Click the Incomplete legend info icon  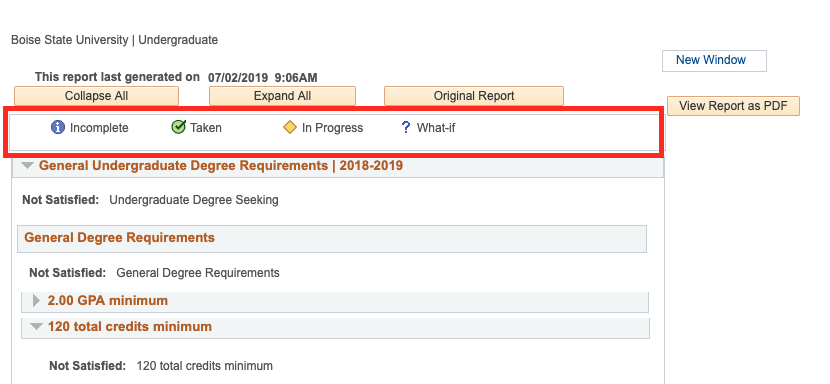pos(58,128)
